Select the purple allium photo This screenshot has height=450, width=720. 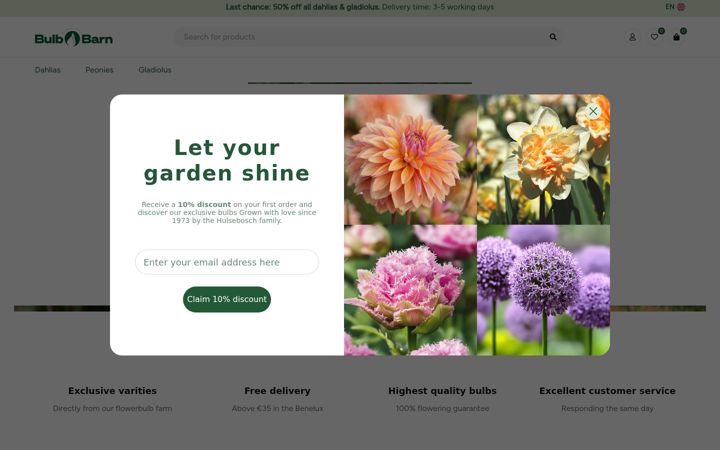click(544, 290)
